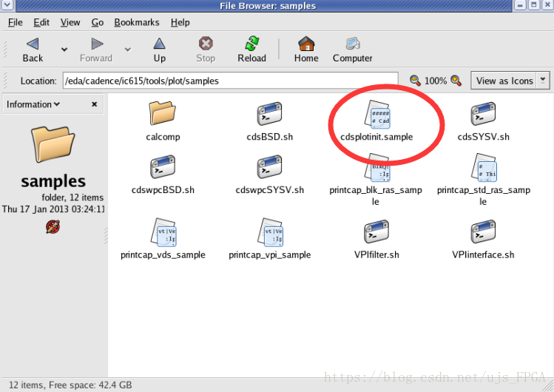Viewport: 554px width, 392px height.
Task: Open the Edit menu
Action: point(41,22)
